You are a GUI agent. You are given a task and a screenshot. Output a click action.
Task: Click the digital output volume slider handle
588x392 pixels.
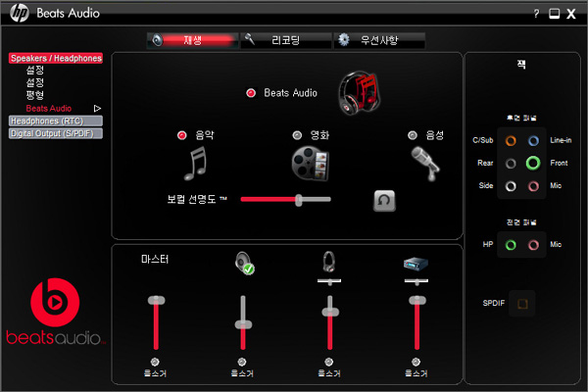417,300
